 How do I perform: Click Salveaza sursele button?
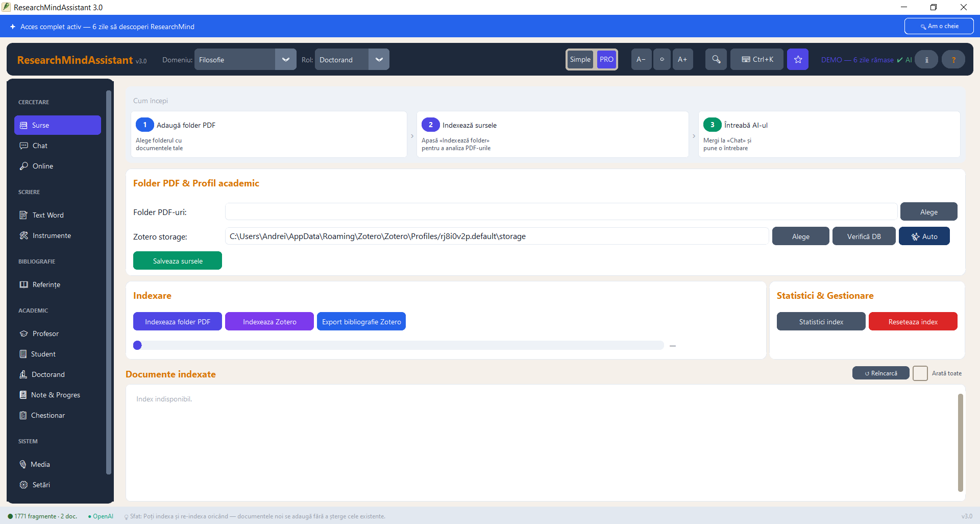click(x=178, y=261)
